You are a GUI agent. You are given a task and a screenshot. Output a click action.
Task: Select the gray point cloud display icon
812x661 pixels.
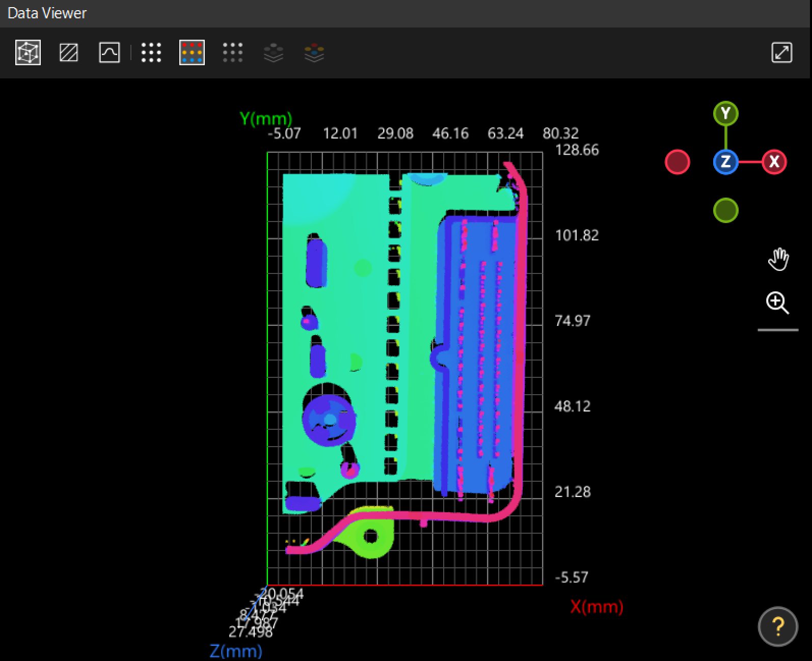[x=233, y=52]
